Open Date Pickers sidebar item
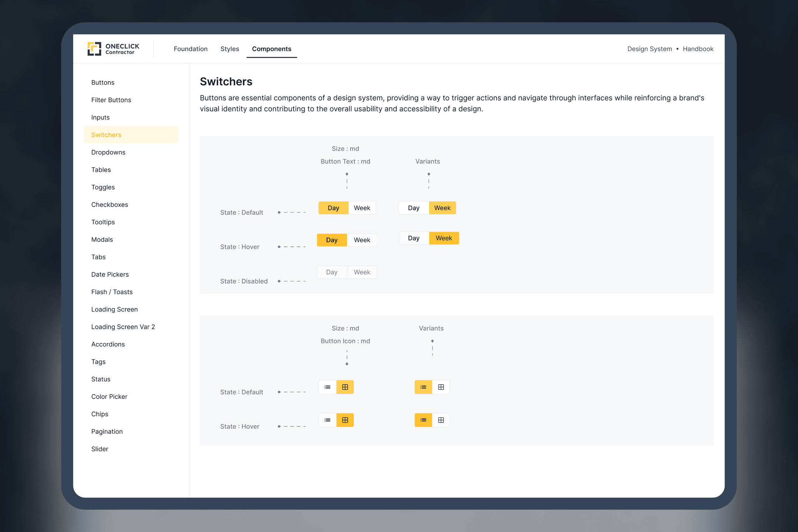Viewport: 798px width, 532px height. [x=110, y=274]
